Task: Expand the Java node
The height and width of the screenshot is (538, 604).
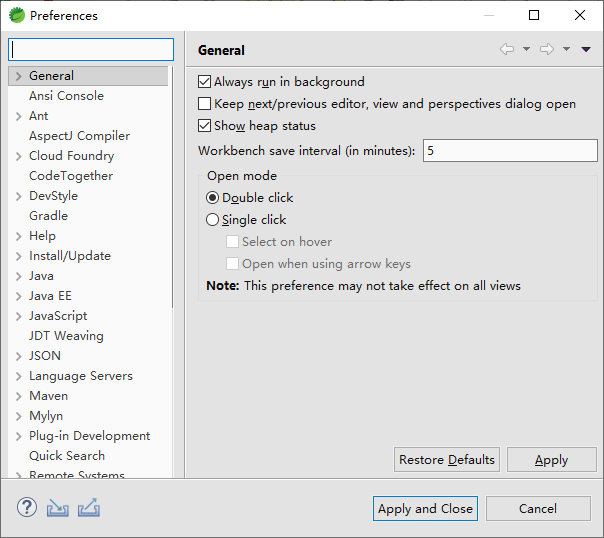Action: click(18, 276)
